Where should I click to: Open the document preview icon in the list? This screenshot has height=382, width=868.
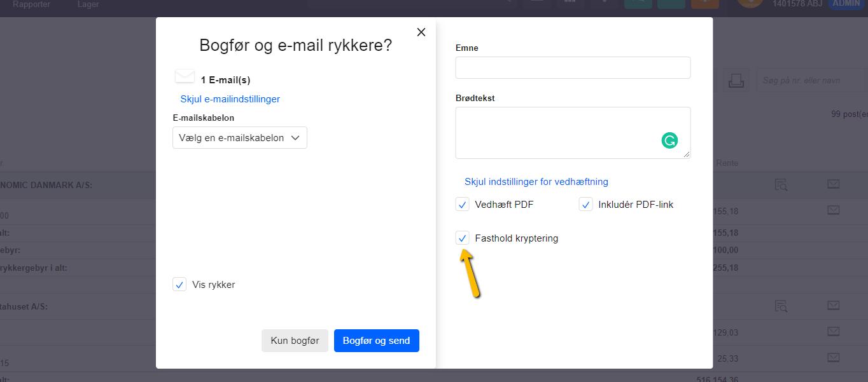[x=782, y=184]
